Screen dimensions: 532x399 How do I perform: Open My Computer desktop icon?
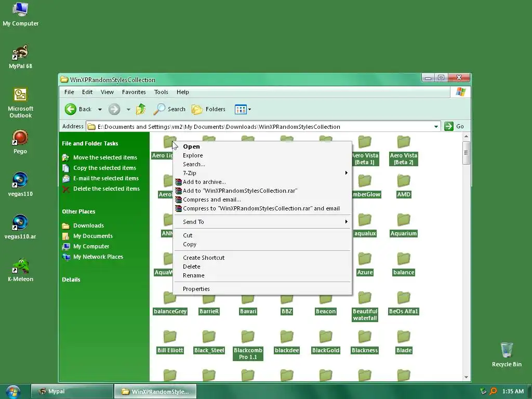coord(20,14)
